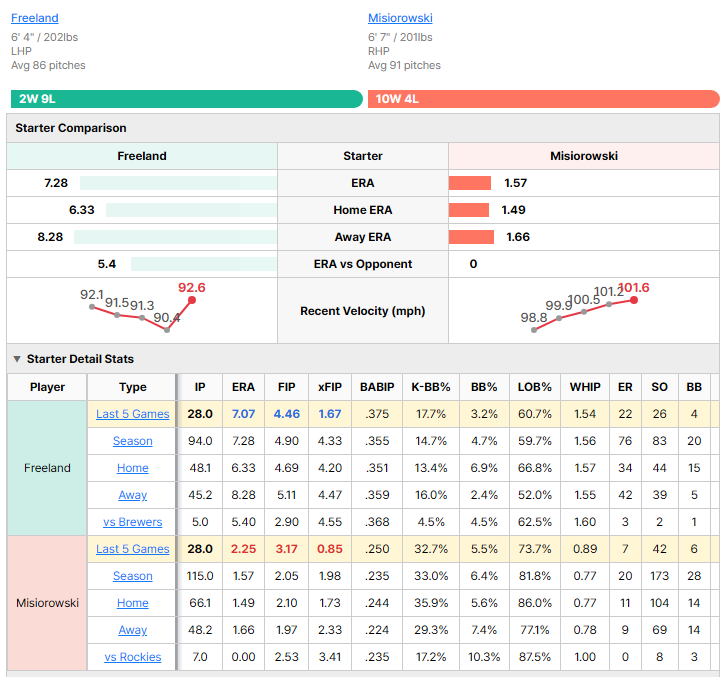The width and height of the screenshot is (726, 677).
Task: Click Freeland's 90.4 velocity chart point
Action: 167,330
